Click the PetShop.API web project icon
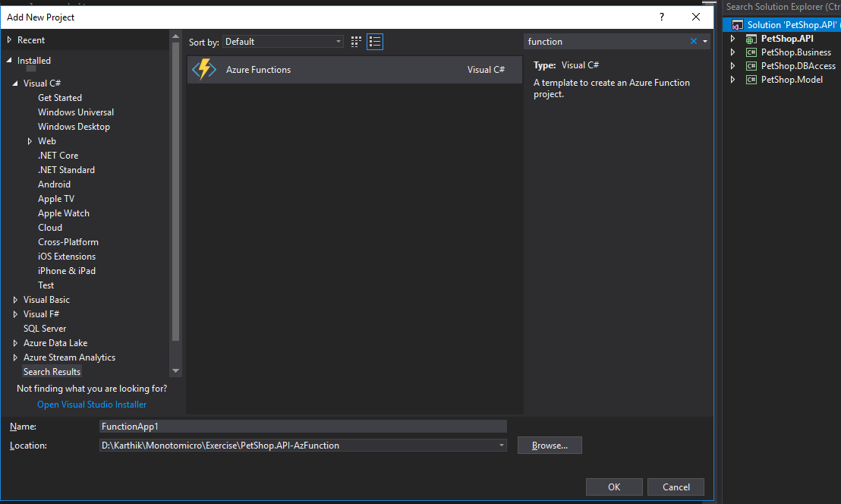841x504 pixels. [x=751, y=39]
